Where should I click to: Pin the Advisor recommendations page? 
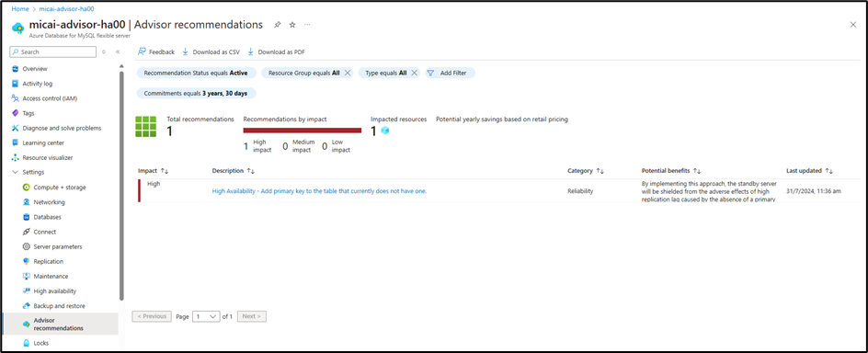pos(278,25)
